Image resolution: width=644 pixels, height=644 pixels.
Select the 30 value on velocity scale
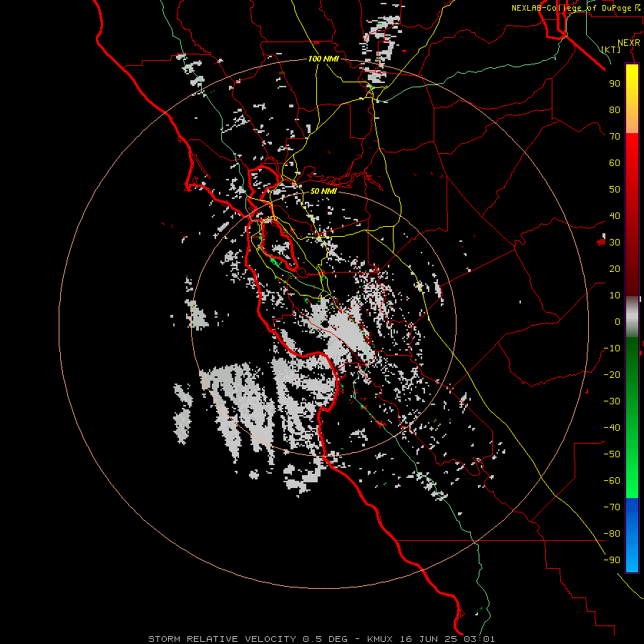(x=615, y=243)
